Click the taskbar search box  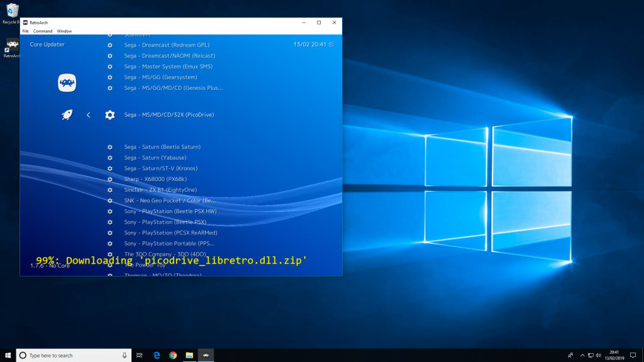(x=74, y=356)
